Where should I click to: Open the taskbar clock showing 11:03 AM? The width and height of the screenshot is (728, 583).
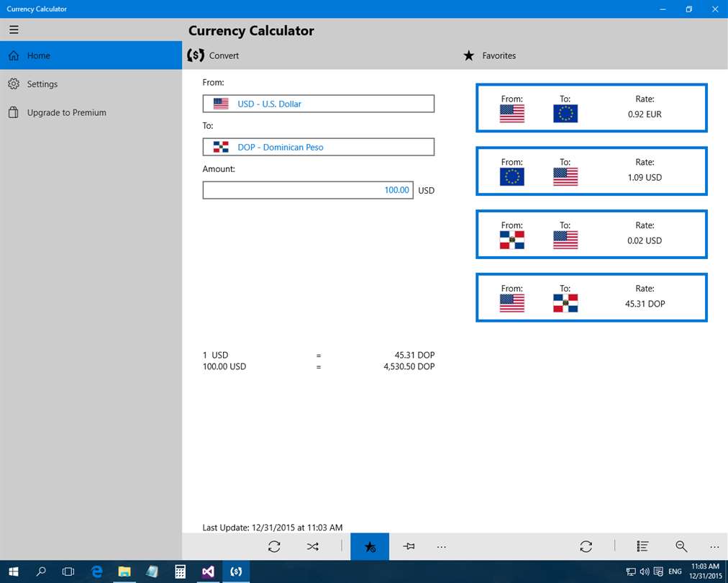coord(705,571)
